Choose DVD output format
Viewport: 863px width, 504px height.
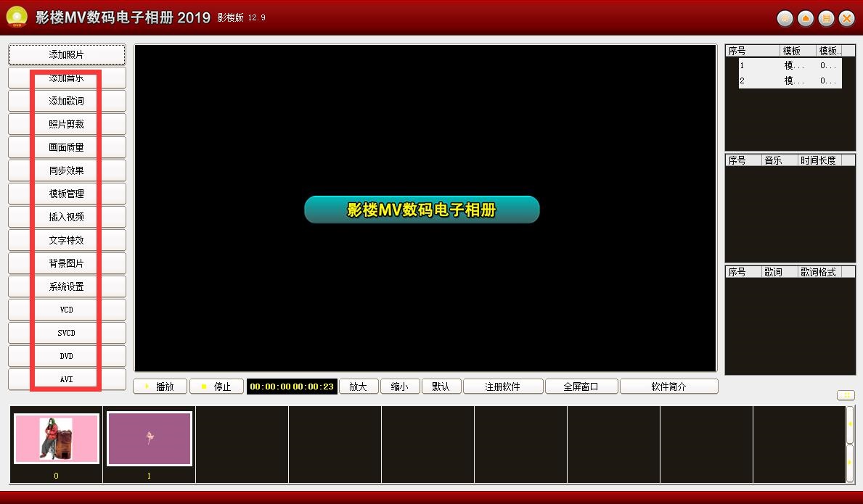[67, 356]
